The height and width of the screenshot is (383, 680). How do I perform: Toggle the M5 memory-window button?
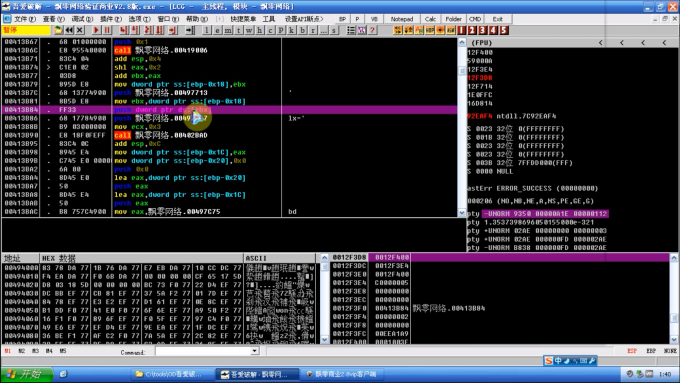pos(63,351)
